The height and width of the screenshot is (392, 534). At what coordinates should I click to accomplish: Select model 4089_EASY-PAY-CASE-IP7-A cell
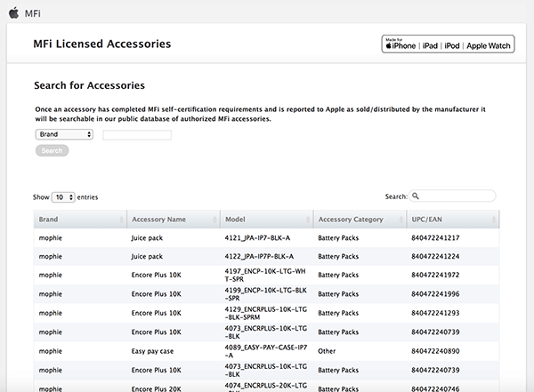pos(266,351)
